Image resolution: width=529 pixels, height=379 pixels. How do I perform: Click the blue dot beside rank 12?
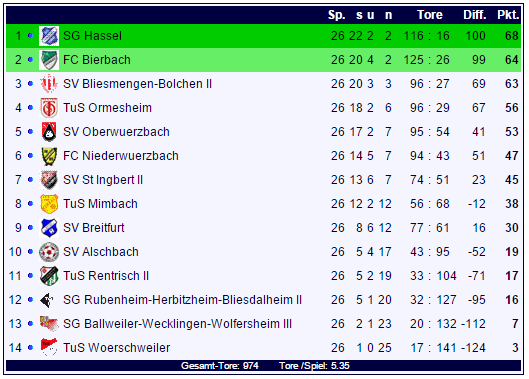(30, 300)
